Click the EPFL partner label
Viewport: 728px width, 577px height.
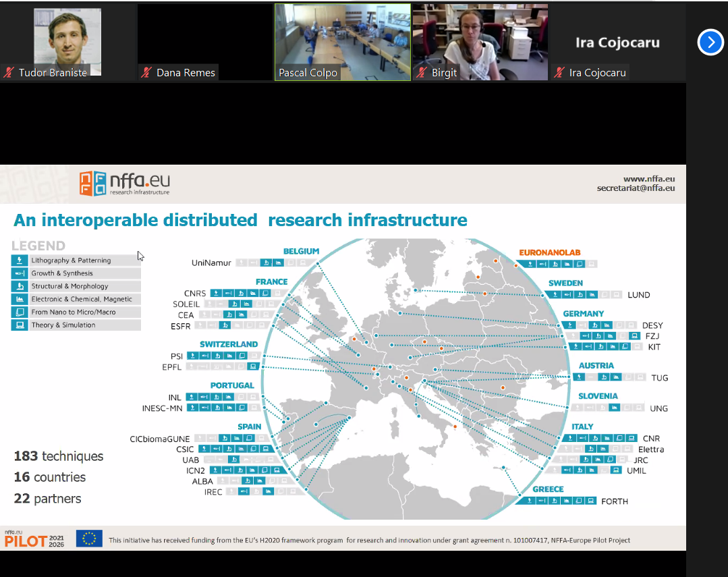pyautogui.click(x=172, y=367)
